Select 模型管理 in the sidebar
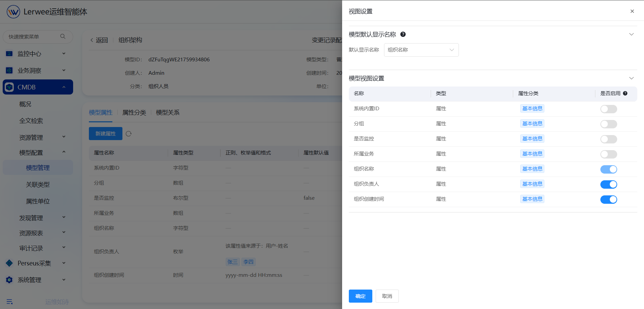This screenshot has height=309, width=644. pyautogui.click(x=38, y=168)
